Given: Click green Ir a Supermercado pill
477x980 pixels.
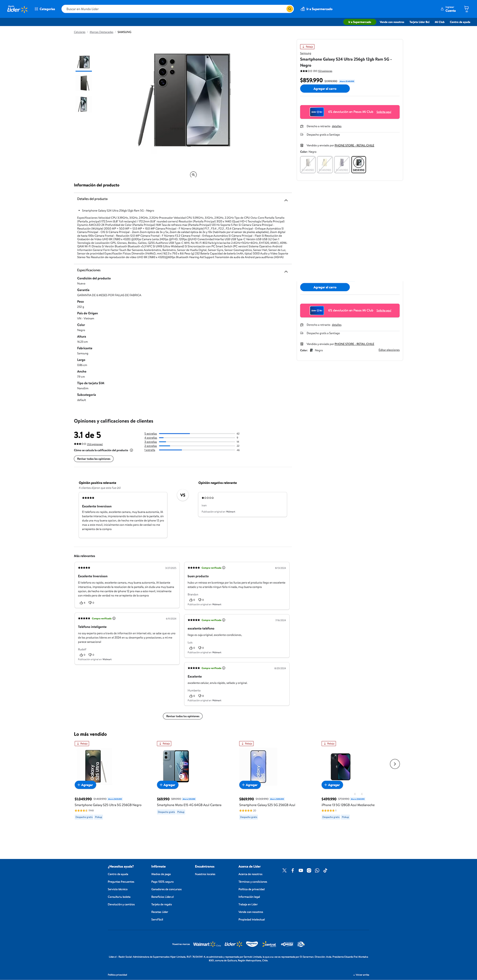Looking at the screenshot, I should (360, 22).
